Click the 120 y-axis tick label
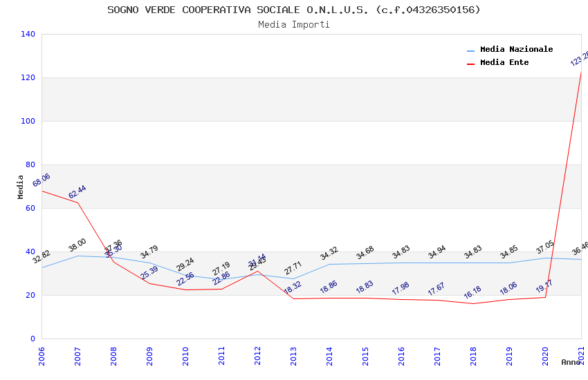 point(28,77)
